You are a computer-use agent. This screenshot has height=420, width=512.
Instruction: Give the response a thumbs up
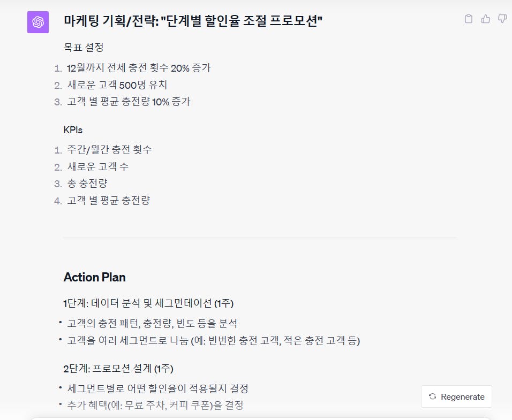tap(486, 19)
